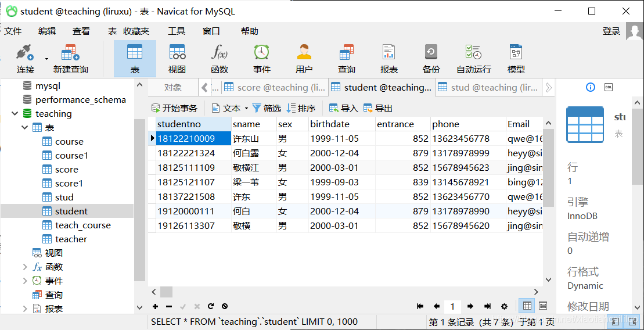644x330 pixels.
Task: Open the 查询 query toolbar button
Action: [346, 59]
